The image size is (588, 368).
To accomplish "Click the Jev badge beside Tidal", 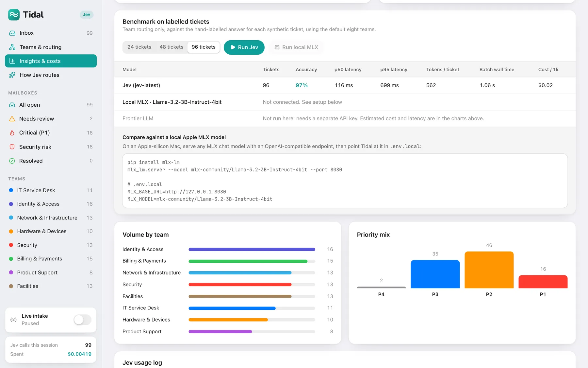I will coord(86,14).
